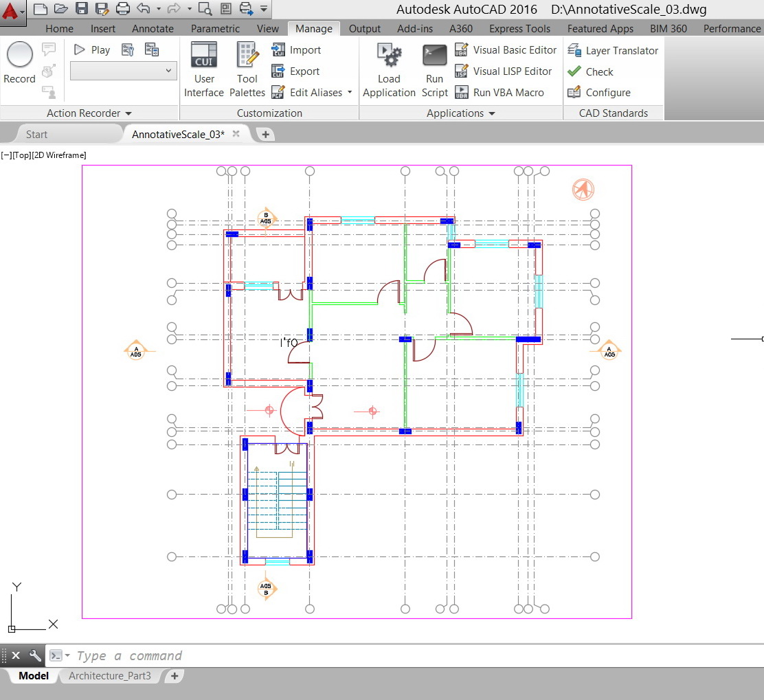Switch to Architecture_Part3 layout tab
The image size is (764, 700).
[110, 676]
